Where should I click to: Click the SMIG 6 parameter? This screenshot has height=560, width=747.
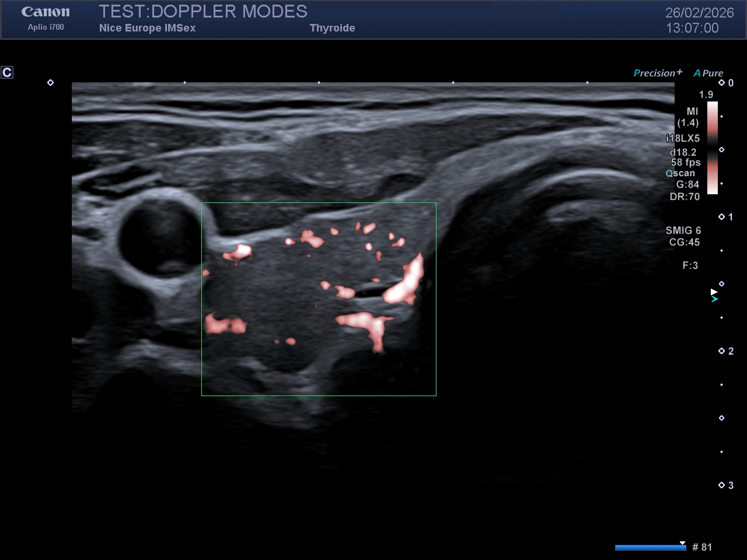[683, 230]
